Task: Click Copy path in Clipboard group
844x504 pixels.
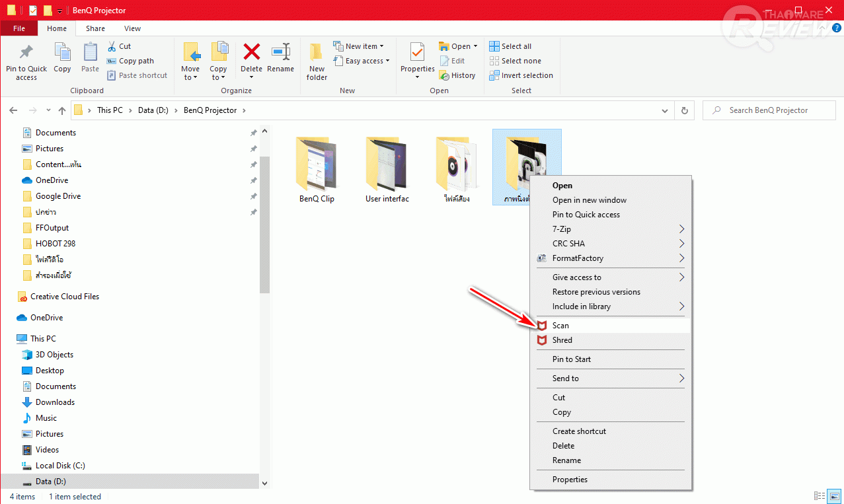Action: [130, 61]
